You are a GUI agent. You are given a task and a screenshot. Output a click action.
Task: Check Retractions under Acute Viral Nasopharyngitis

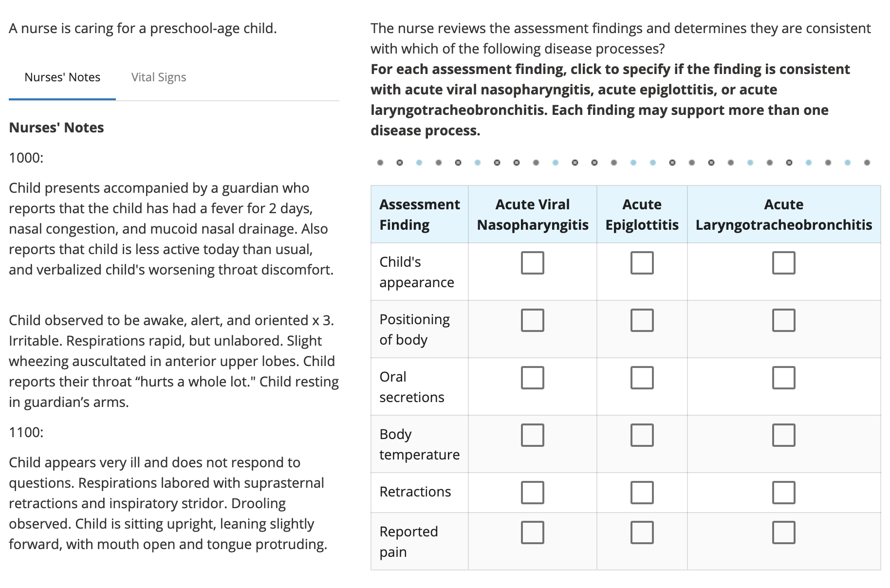(532, 493)
